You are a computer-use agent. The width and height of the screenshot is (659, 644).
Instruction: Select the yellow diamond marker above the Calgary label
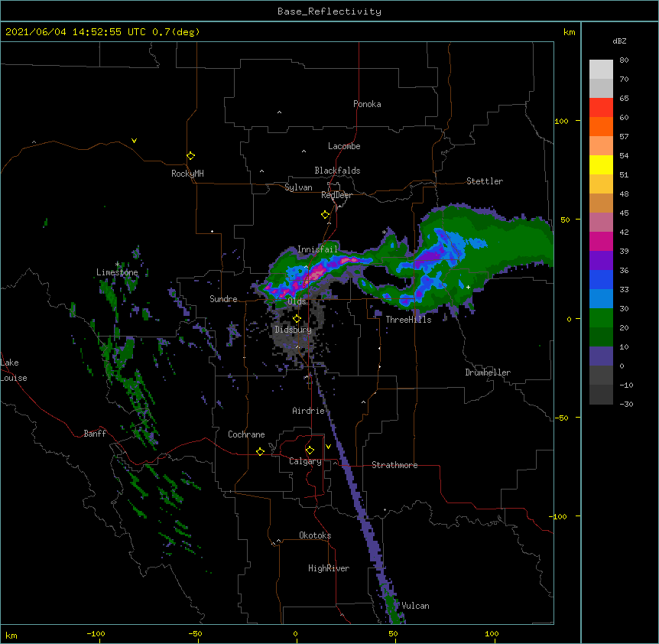click(x=310, y=450)
